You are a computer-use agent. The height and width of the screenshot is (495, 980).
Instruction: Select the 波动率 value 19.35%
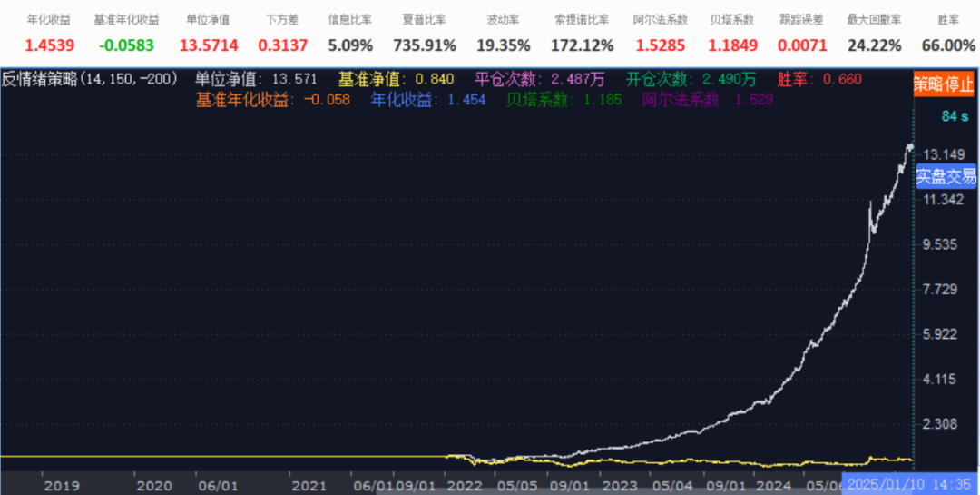click(x=504, y=45)
